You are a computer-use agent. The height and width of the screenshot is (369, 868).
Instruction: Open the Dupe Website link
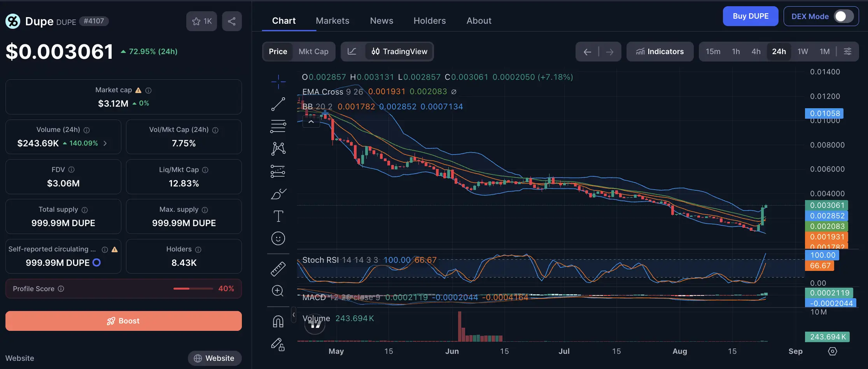pos(215,358)
